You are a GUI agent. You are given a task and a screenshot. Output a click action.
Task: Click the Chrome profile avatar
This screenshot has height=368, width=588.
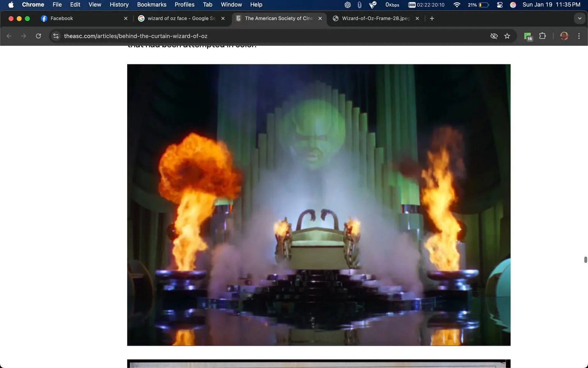(x=564, y=36)
